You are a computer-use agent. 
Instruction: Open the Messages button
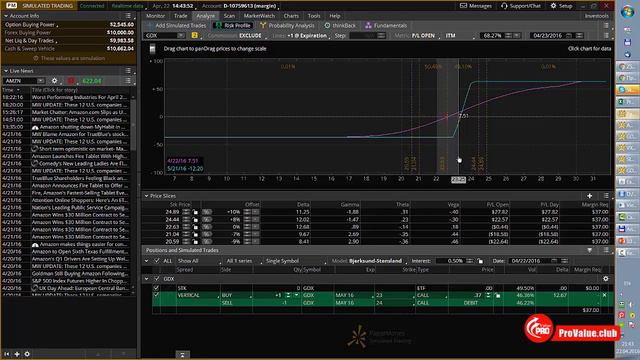tap(476, 6)
